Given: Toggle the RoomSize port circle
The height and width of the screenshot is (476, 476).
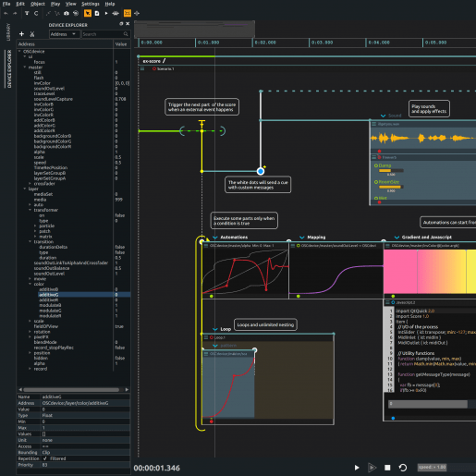Looking at the screenshot, I should tap(376, 182).
